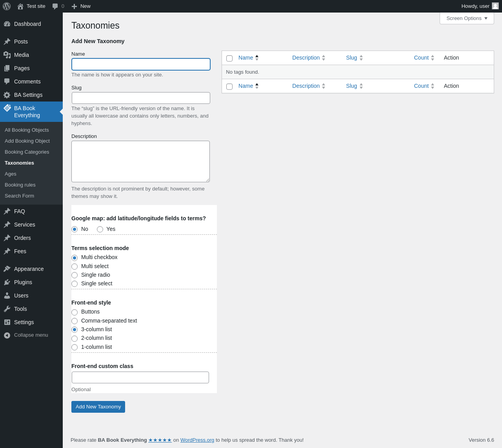Select Multi checkbox selection mode

coord(75,258)
